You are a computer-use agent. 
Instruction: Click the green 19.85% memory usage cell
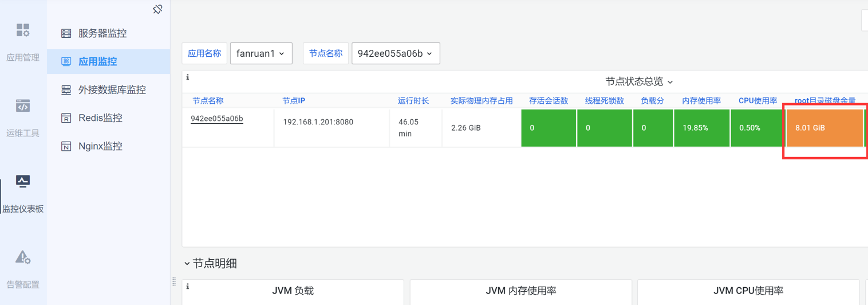[701, 128]
